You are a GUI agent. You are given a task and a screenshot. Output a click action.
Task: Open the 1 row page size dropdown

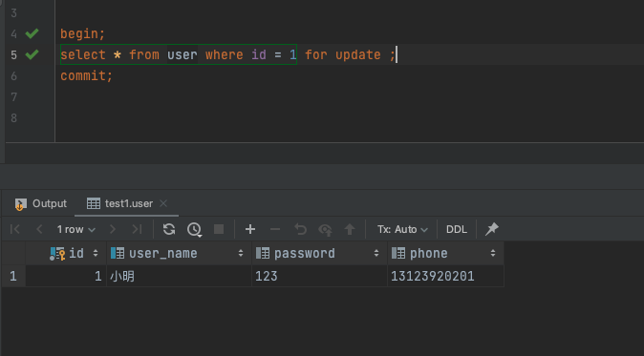[x=76, y=229]
